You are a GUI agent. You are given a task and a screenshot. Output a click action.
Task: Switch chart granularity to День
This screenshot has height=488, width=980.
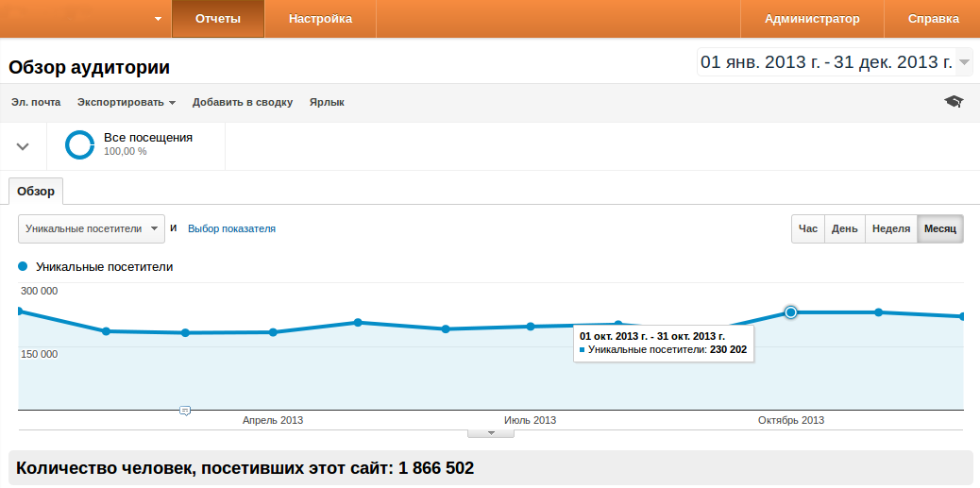tap(844, 228)
